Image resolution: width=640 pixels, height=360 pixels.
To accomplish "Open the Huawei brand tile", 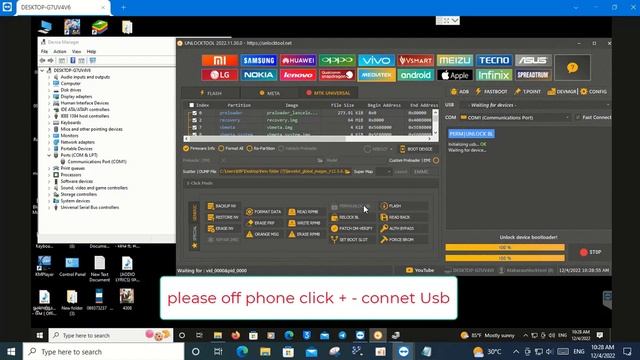I will pos(298,60).
